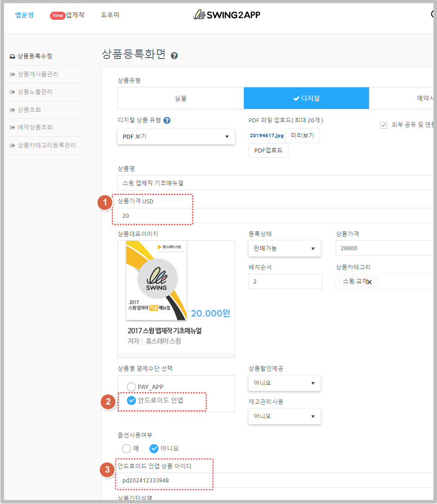Click help icon next to 디지털 상품 유형

point(167,121)
